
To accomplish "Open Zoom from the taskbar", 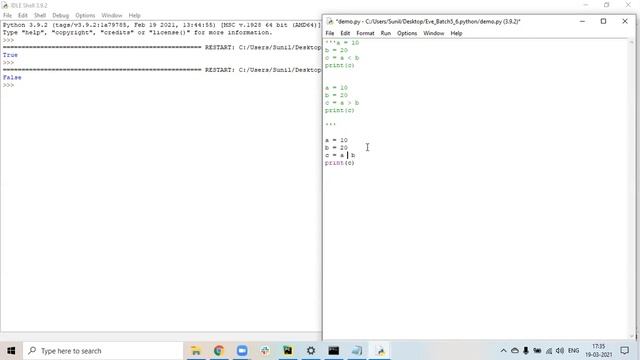I will pos(242,351).
